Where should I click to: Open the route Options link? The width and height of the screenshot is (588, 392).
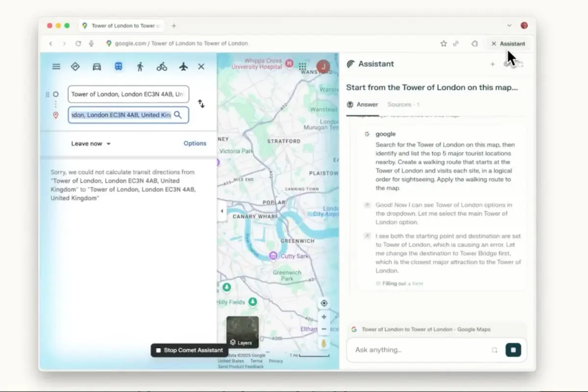tap(195, 143)
